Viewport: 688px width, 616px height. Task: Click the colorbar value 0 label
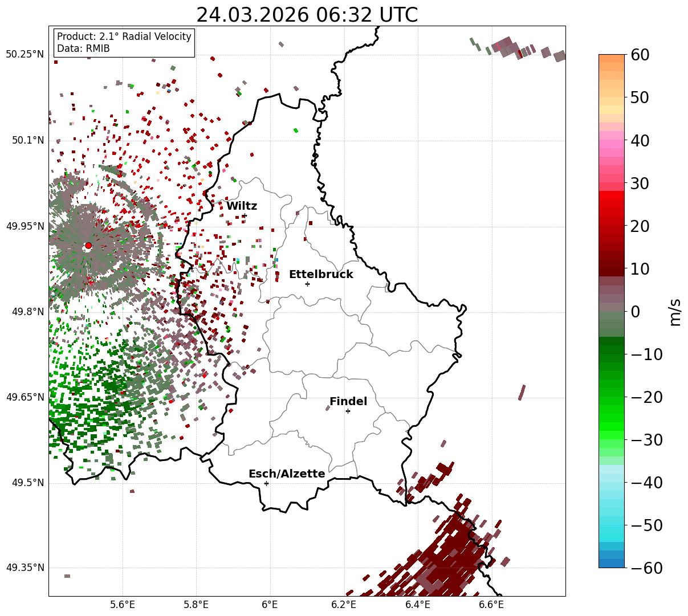(635, 312)
